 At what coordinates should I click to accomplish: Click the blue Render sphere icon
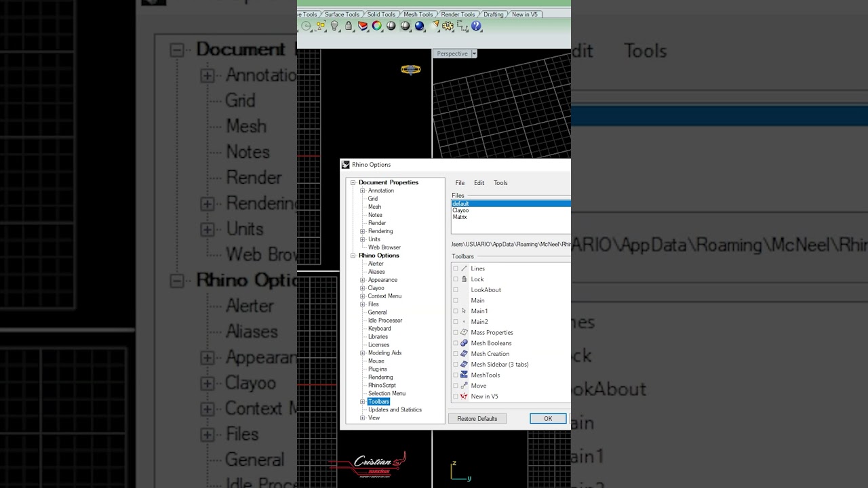(x=420, y=26)
